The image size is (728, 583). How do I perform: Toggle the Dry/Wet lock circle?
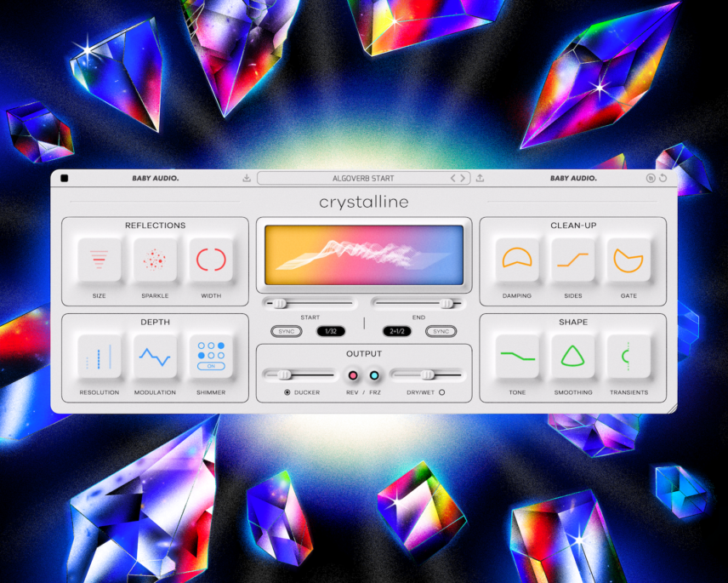tap(441, 392)
